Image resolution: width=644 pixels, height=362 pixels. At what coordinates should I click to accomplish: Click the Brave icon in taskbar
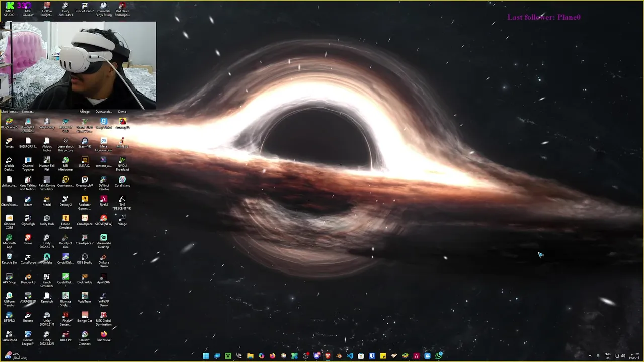[x=328, y=356]
